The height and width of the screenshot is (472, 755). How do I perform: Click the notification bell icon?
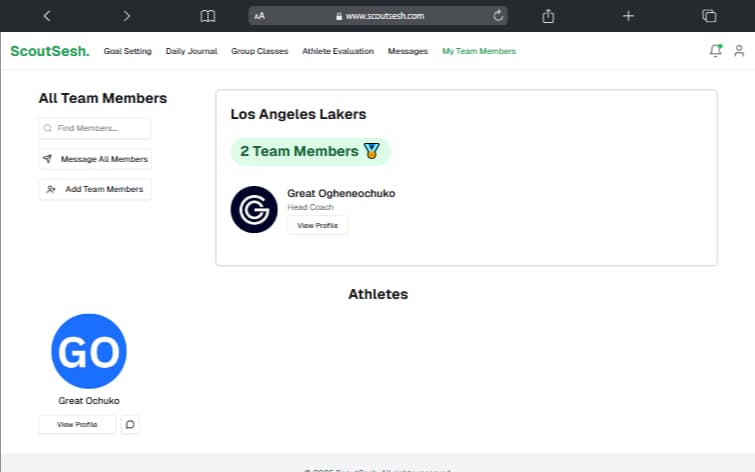pos(715,51)
